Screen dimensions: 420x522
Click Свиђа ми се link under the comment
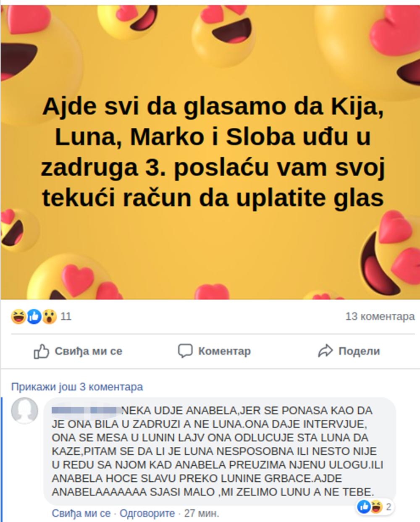point(81,513)
